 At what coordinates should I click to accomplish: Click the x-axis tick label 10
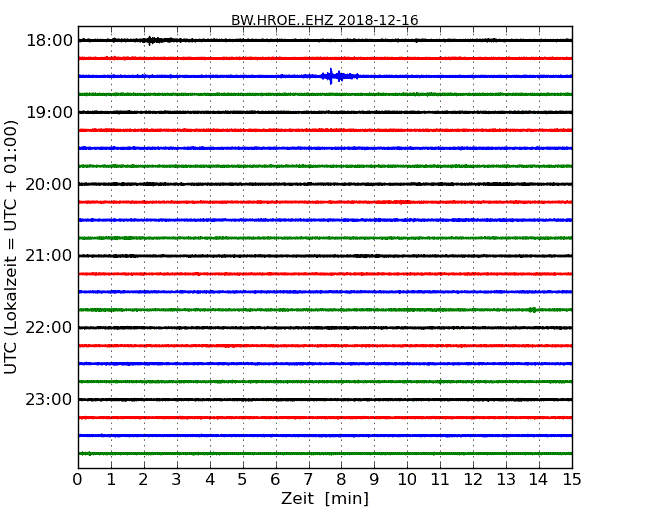[407, 480]
